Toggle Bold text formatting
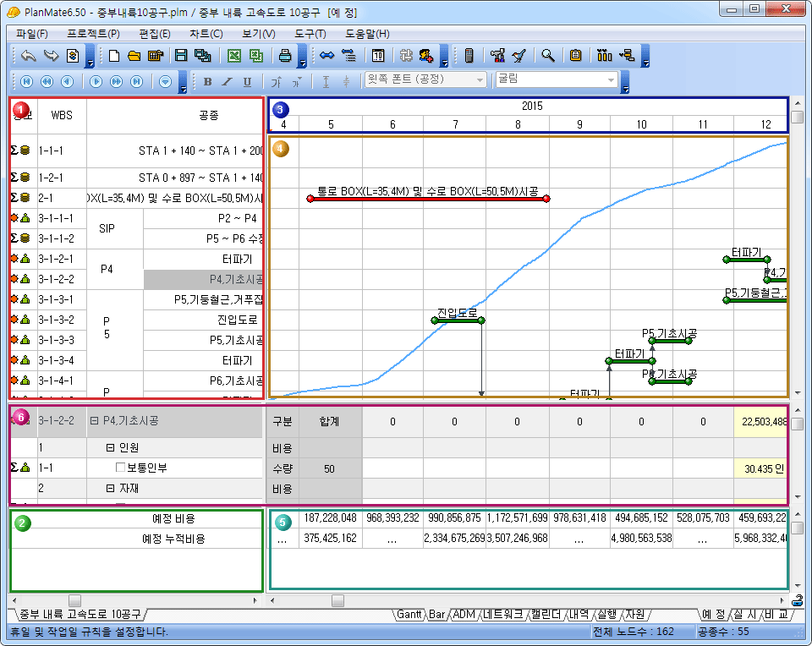The height and width of the screenshot is (646, 812). [207, 81]
